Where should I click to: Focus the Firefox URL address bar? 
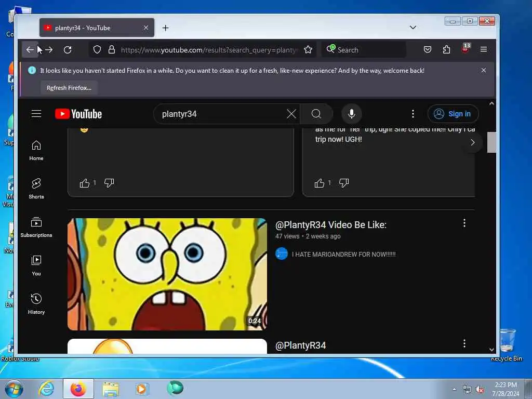tap(209, 50)
